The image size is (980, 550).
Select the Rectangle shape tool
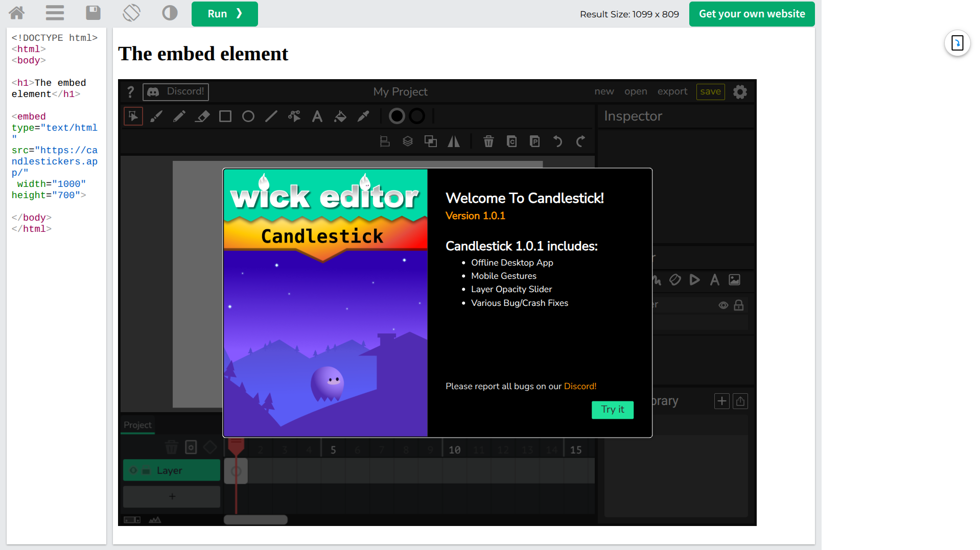tap(225, 116)
